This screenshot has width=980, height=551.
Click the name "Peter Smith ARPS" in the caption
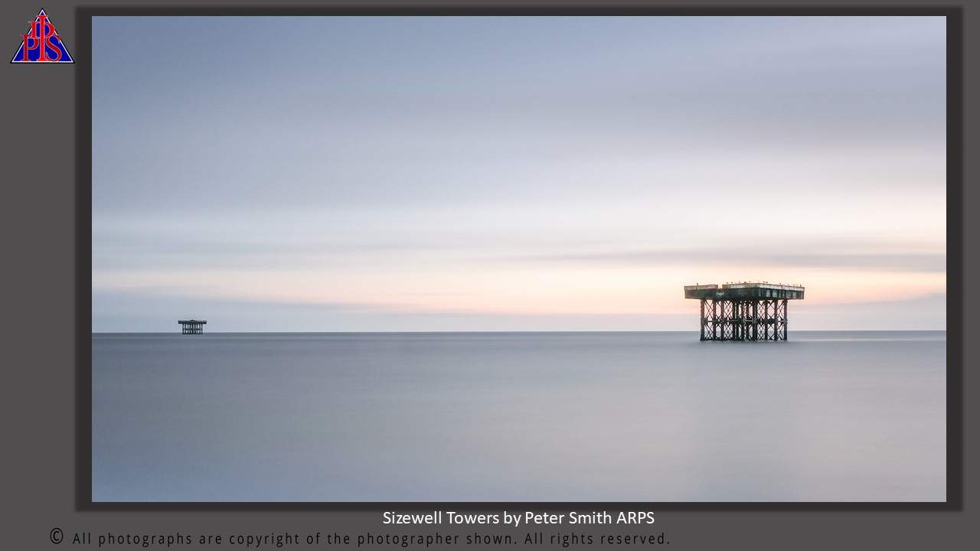coord(589,518)
